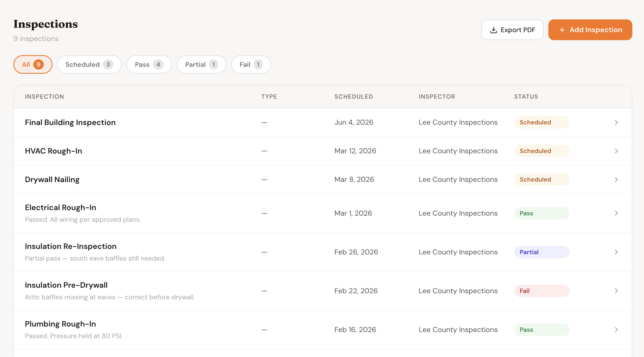Screen dimensions: 644x357
Task: Click the INSPECTOR column header
Action: click(x=437, y=97)
